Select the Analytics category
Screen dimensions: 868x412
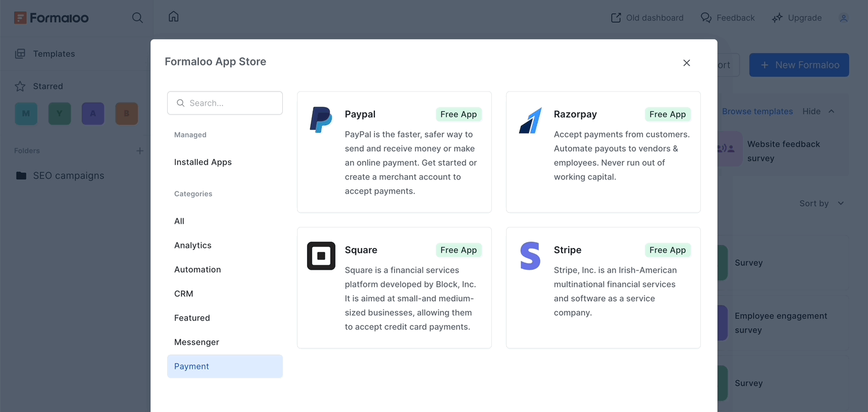pos(193,245)
